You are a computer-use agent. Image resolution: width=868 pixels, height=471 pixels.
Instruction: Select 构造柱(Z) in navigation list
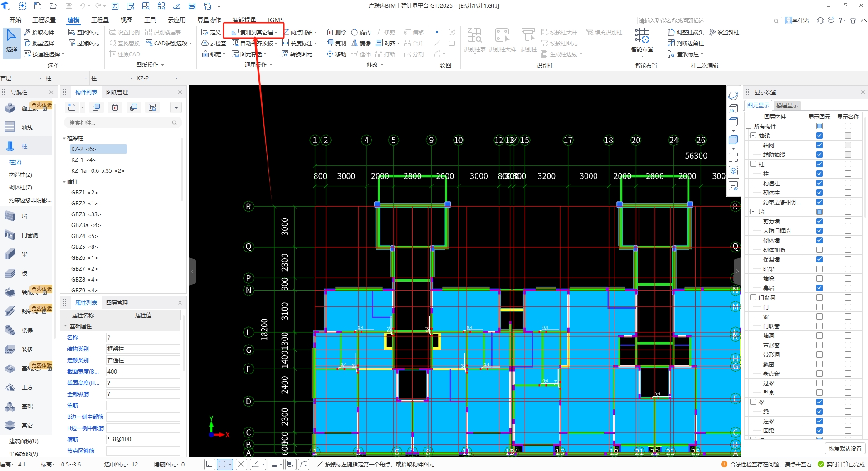coord(20,175)
